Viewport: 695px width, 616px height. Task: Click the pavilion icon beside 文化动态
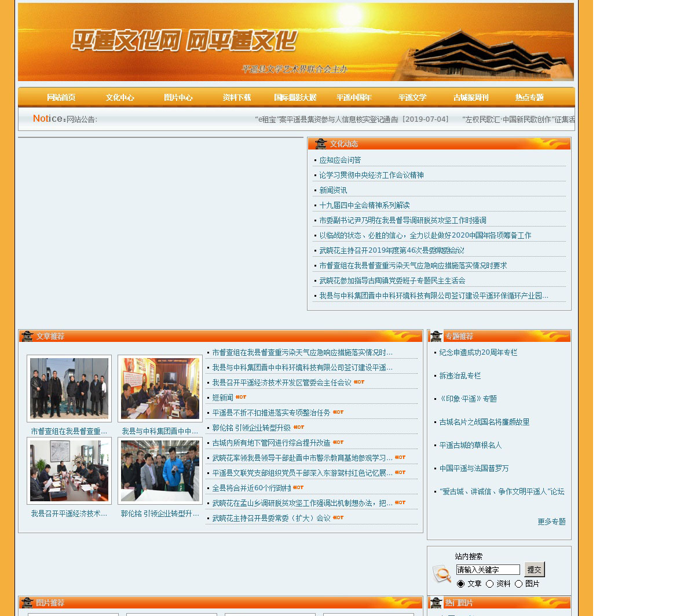[x=321, y=144]
